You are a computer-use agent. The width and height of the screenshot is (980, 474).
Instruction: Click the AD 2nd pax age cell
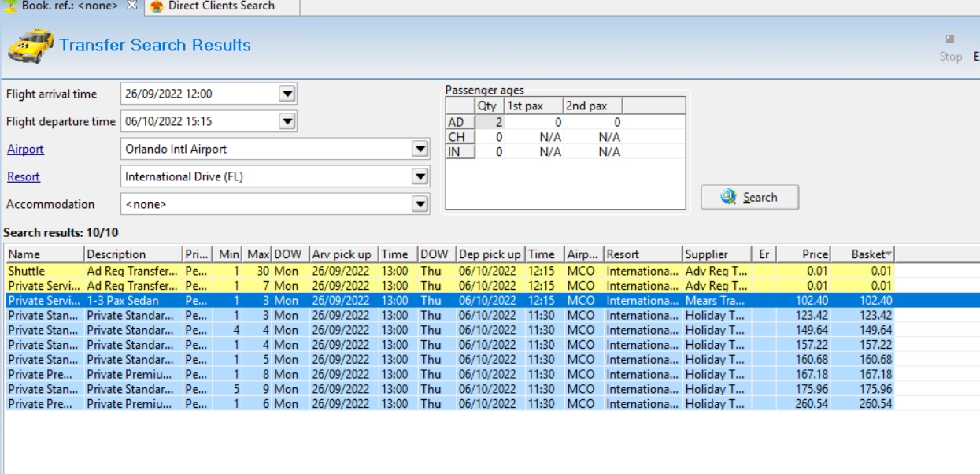[593, 122]
